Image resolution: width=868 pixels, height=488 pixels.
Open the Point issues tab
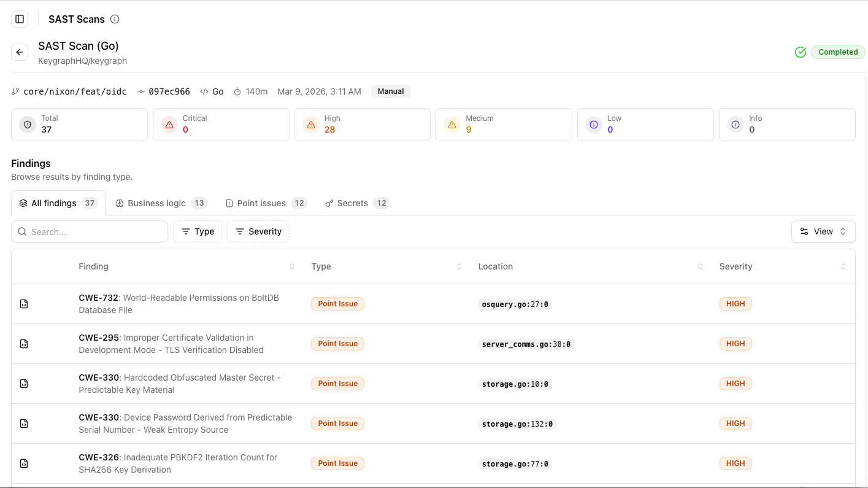pyautogui.click(x=266, y=203)
